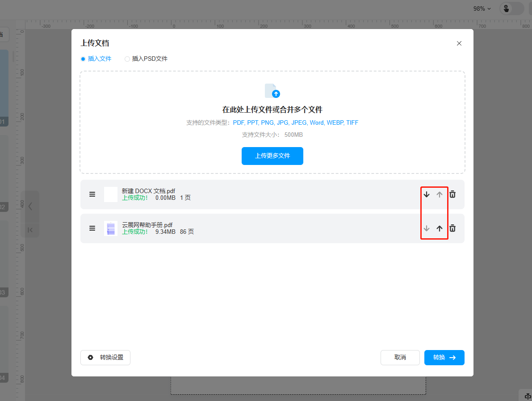Open the 98% zoom dropdown
The image size is (532, 401).
pyautogui.click(x=482, y=8)
